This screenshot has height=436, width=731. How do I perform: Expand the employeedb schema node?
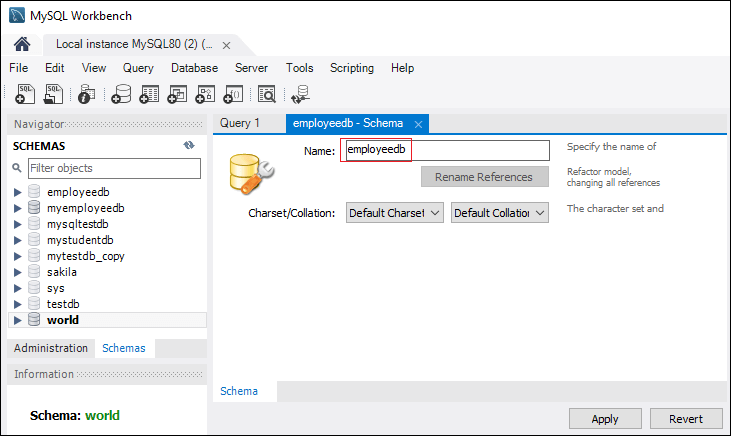[18, 192]
